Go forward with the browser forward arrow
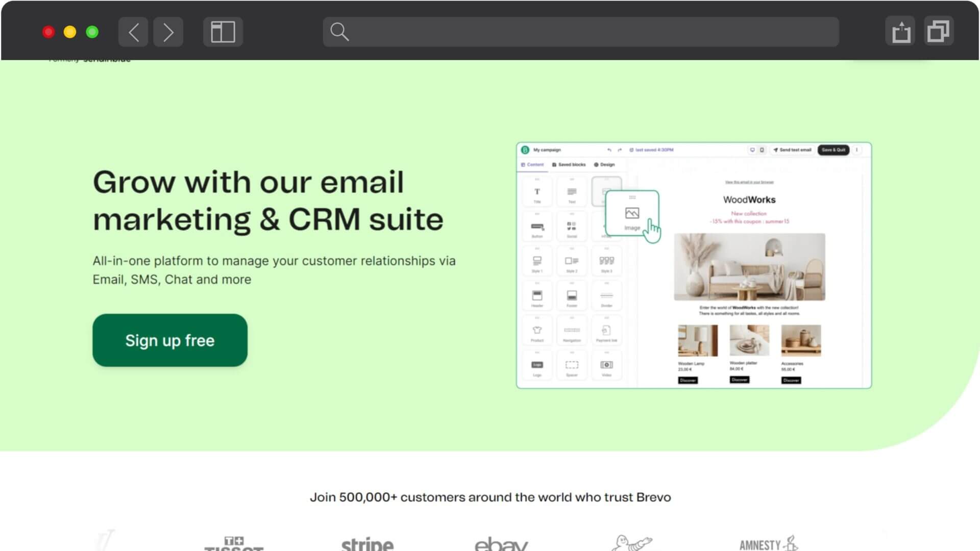 point(168,32)
